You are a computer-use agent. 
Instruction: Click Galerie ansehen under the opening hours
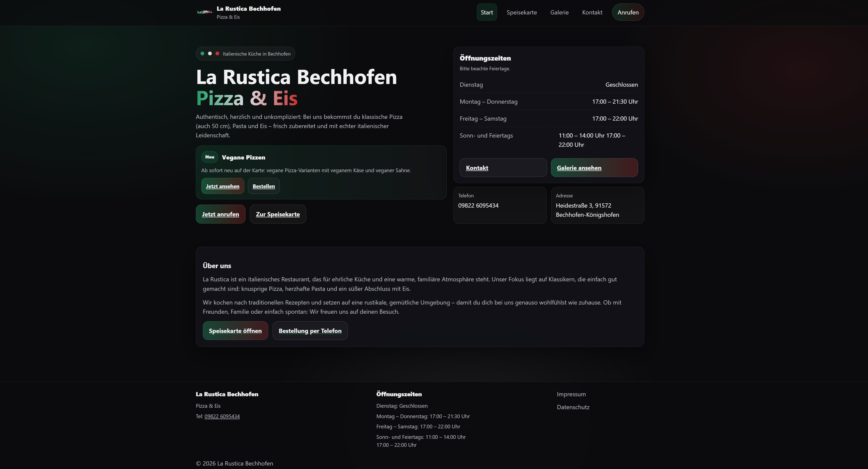tap(594, 167)
